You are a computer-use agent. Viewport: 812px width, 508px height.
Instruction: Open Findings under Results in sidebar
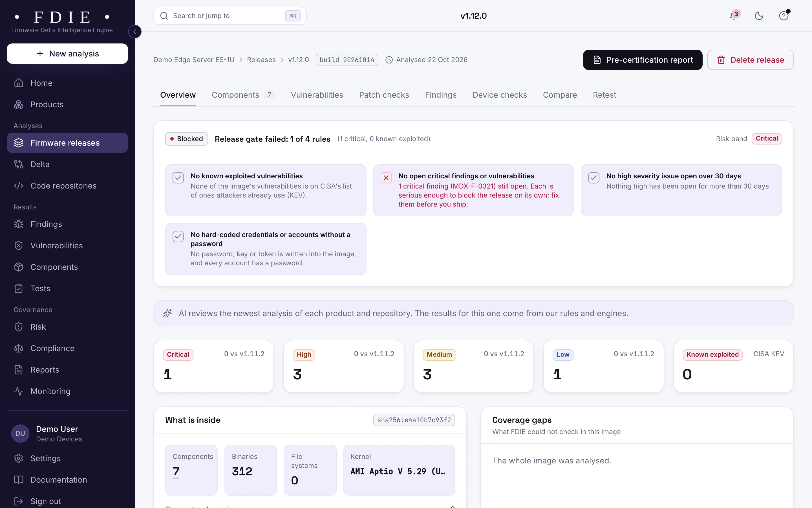[x=67, y=224]
